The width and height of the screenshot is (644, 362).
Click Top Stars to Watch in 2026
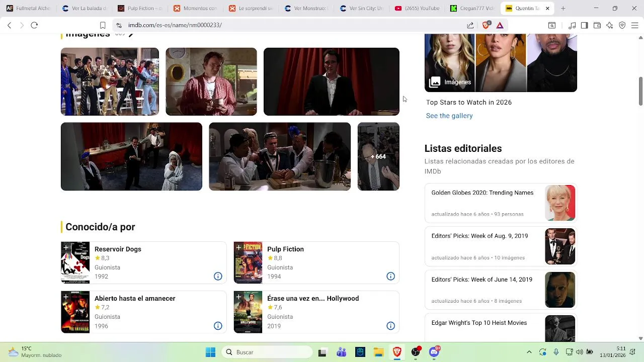tap(469, 102)
